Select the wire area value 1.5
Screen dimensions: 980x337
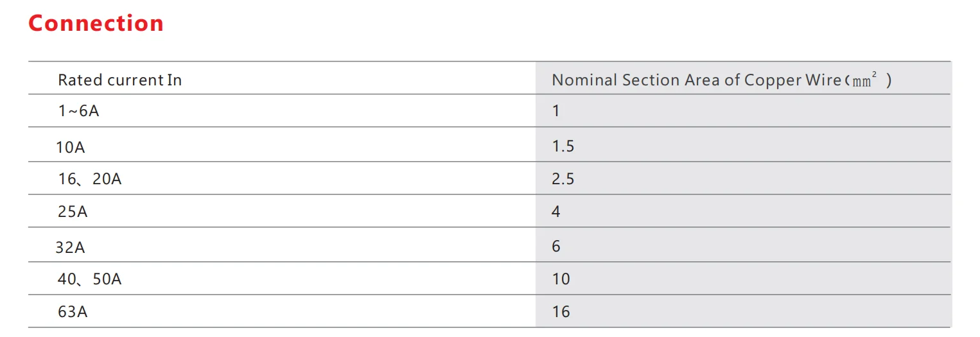tap(563, 146)
